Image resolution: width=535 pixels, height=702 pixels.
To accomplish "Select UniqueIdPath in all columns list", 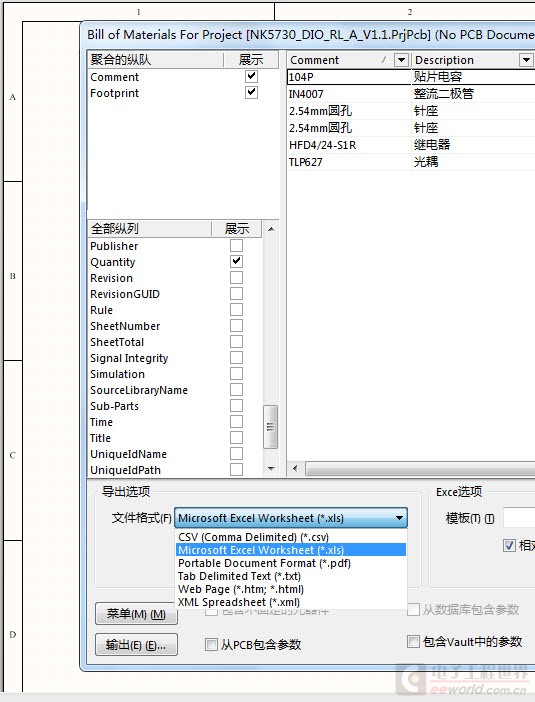I will (x=125, y=470).
